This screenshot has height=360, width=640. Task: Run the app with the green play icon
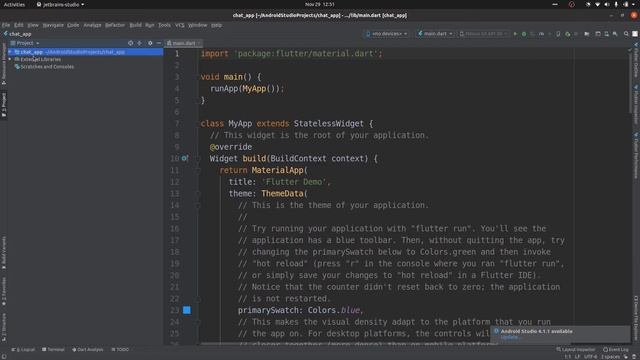coord(515,34)
